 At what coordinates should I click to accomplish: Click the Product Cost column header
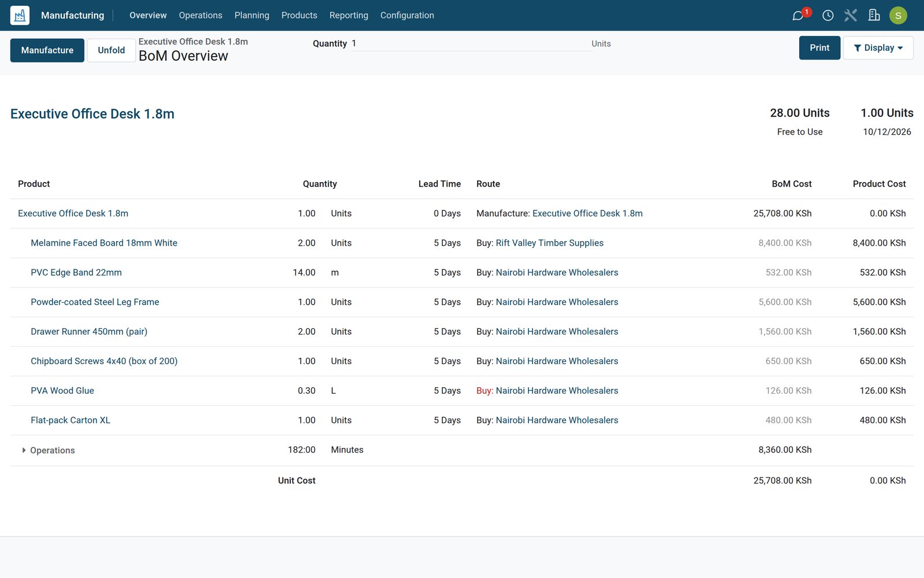[879, 184]
